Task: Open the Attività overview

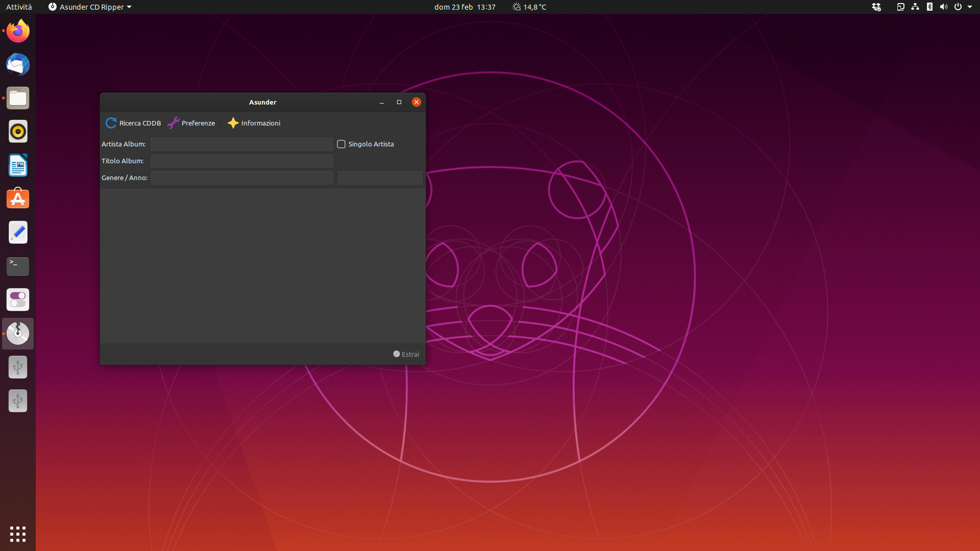Action: point(19,7)
